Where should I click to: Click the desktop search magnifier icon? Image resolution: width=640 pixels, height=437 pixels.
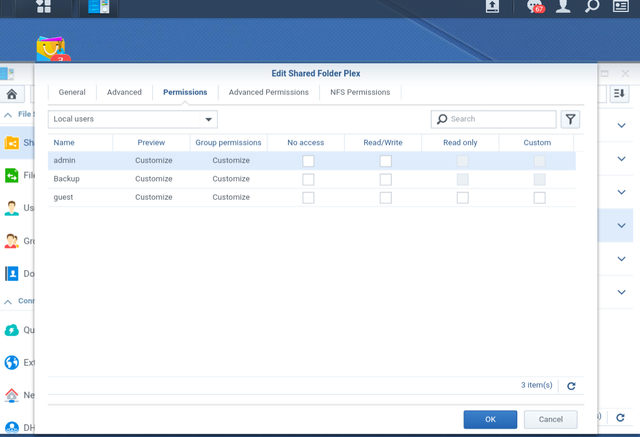click(x=592, y=6)
